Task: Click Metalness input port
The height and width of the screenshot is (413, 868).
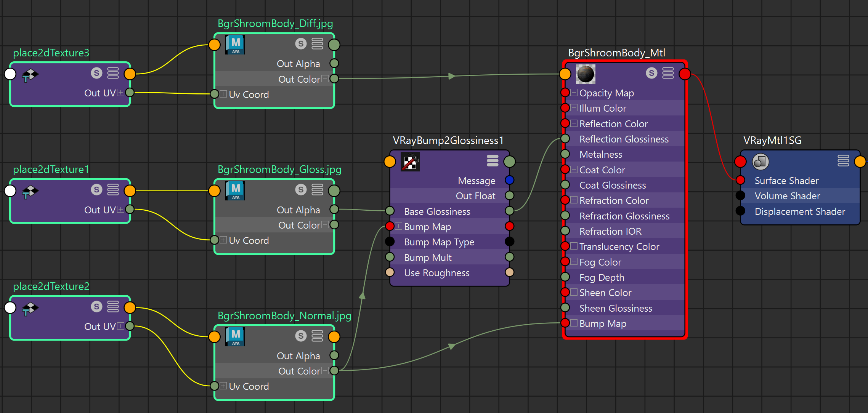Action: (565, 154)
